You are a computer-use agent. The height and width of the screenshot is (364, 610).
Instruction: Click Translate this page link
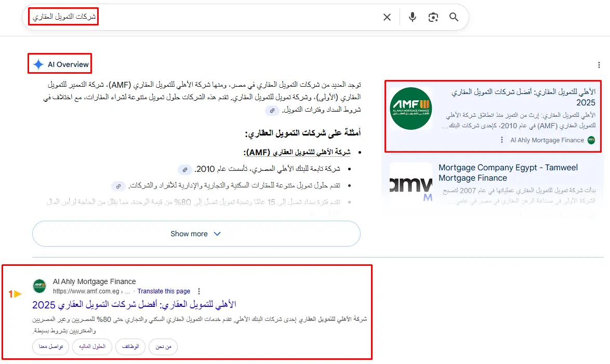pyautogui.click(x=164, y=291)
